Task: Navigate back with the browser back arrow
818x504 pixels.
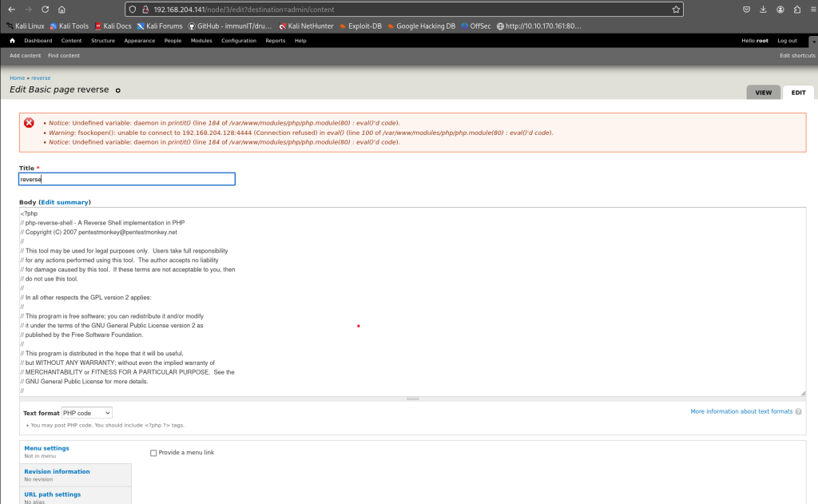Action: [x=10, y=10]
